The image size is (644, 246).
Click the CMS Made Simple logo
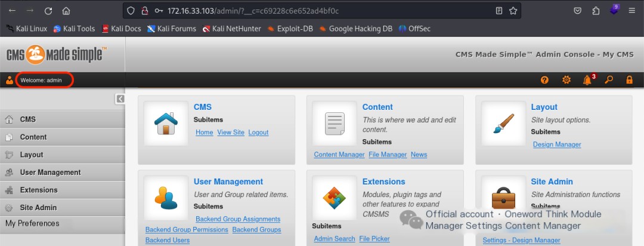coord(57,54)
